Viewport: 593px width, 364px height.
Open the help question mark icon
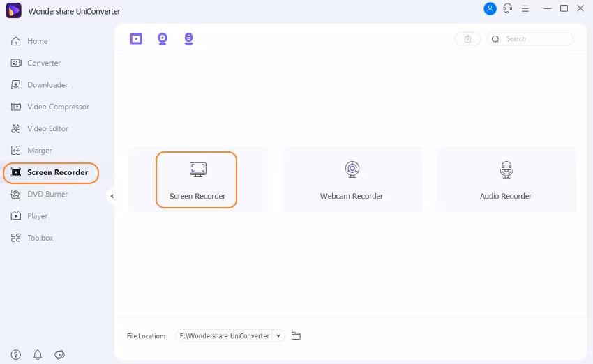(x=16, y=354)
